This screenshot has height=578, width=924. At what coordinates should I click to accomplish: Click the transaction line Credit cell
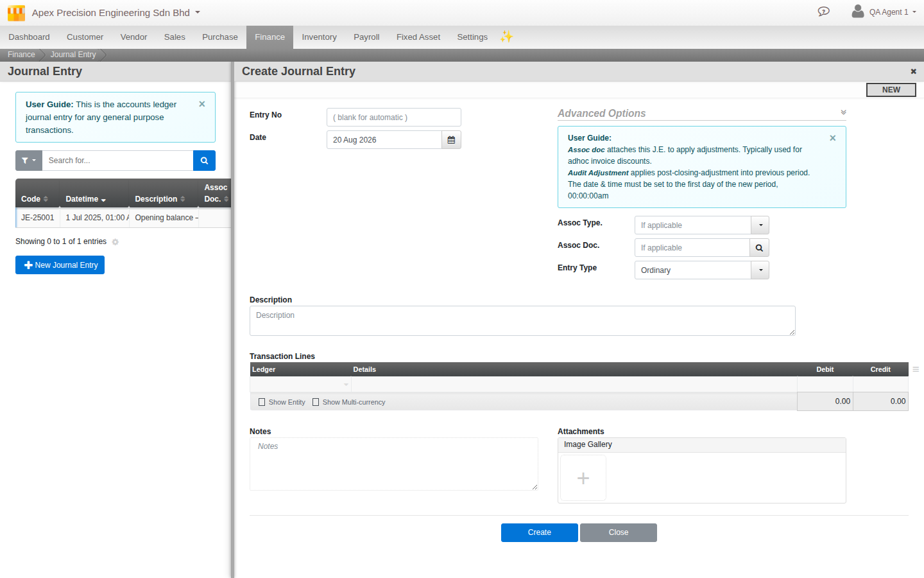coord(880,384)
